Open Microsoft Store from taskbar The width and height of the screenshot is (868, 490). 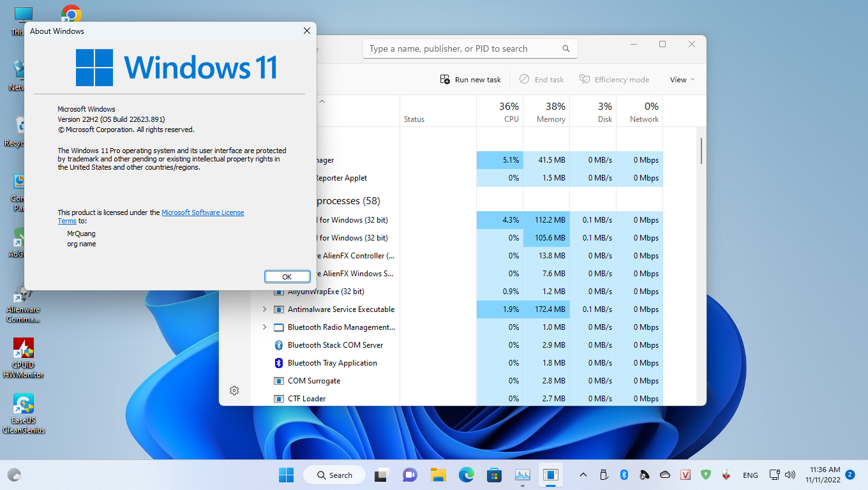(x=494, y=475)
